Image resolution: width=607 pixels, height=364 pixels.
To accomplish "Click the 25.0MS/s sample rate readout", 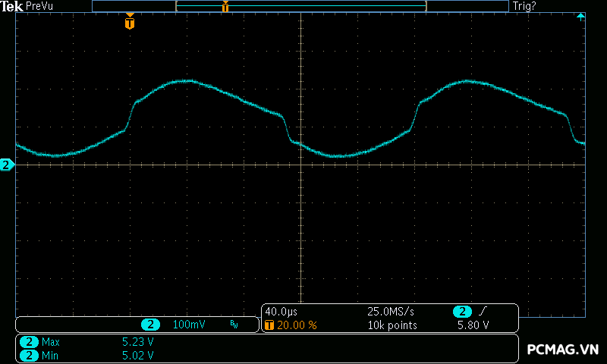I will (x=392, y=312).
